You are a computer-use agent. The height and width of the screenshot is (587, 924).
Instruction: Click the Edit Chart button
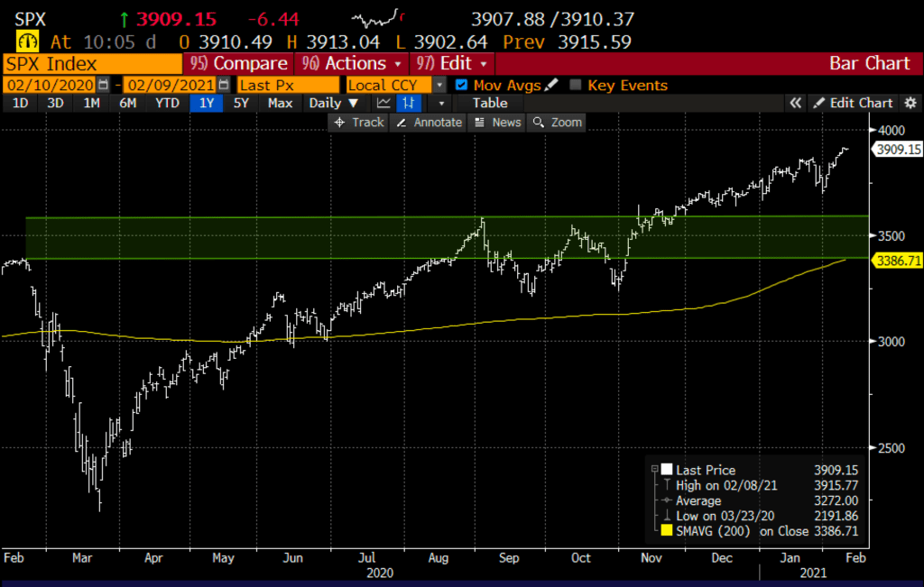tap(853, 103)
